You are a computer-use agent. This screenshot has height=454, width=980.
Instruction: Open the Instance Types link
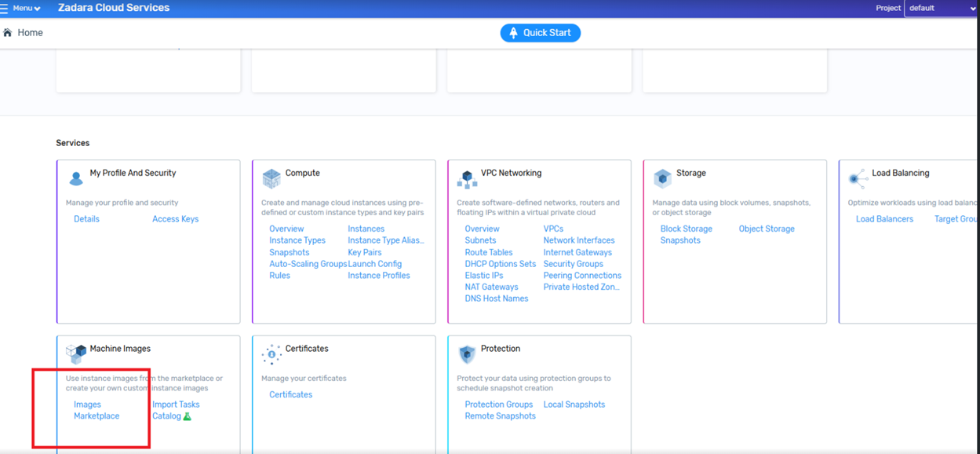(x=297, y=240)
